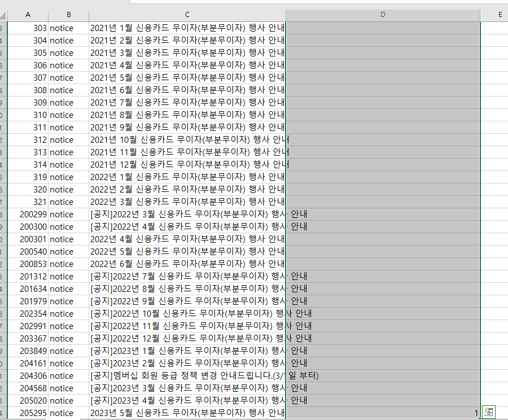Click 'notice' cell in row 204306
The height and width of the screenshot is (420, 508).
[x=69, y=376]
